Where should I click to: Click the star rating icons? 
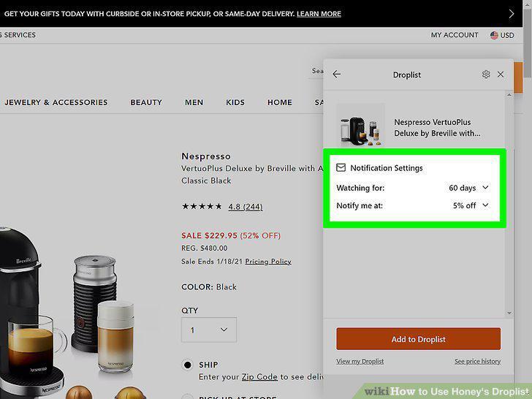(x=202, y=206)
